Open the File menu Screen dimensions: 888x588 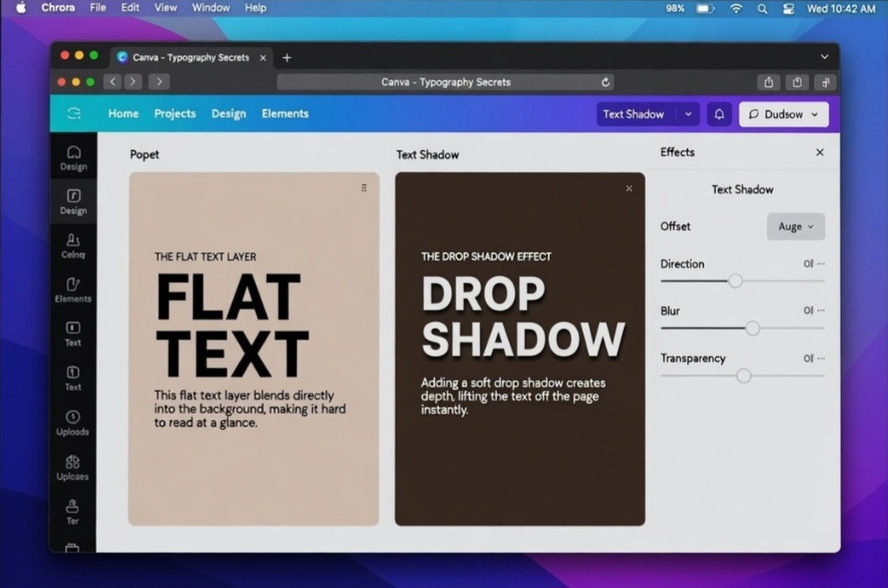98,8
